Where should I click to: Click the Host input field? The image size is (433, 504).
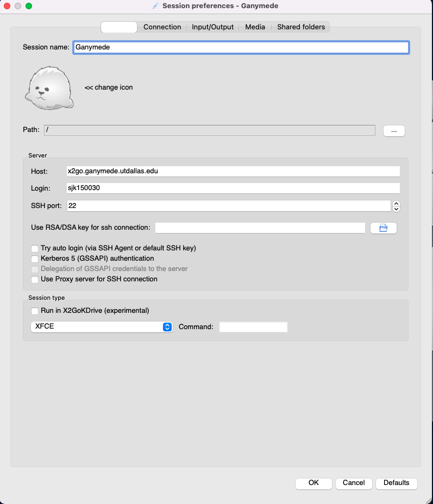click(233, 171)
